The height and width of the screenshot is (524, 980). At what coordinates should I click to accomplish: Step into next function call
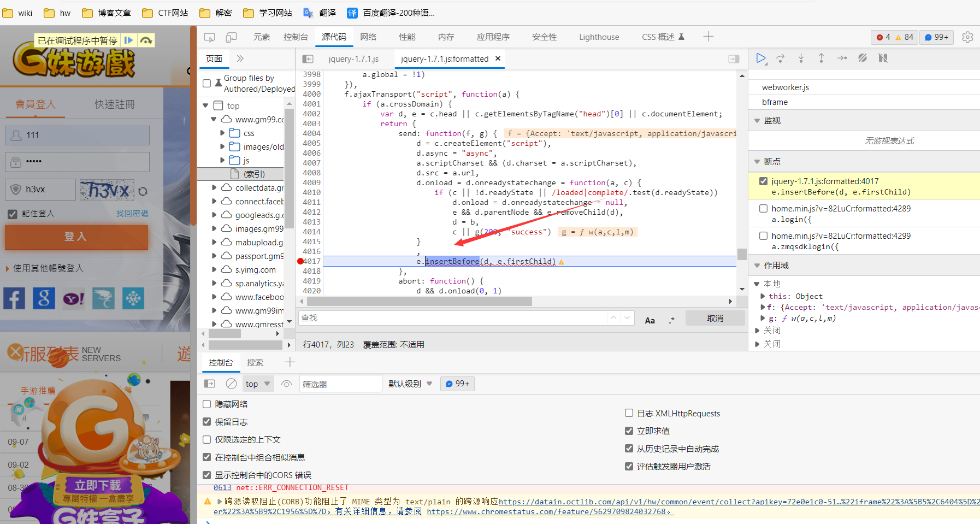point(801,58)
